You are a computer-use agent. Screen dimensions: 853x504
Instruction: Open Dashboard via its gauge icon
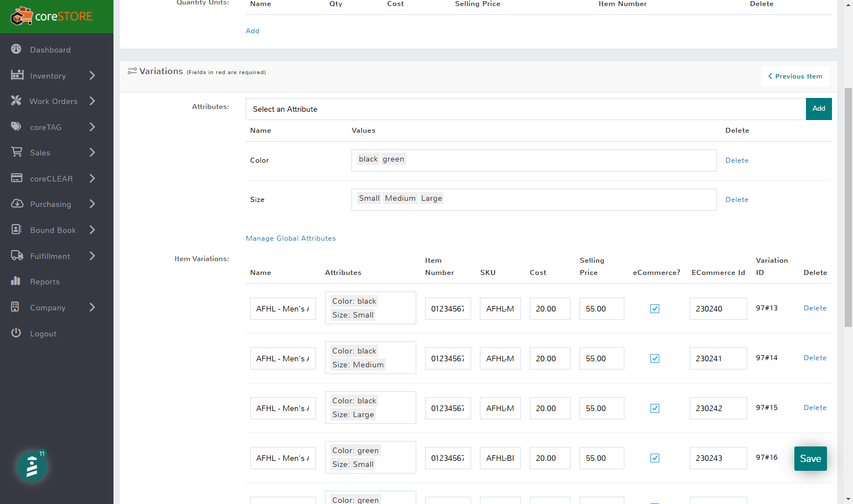pos(16,49)
